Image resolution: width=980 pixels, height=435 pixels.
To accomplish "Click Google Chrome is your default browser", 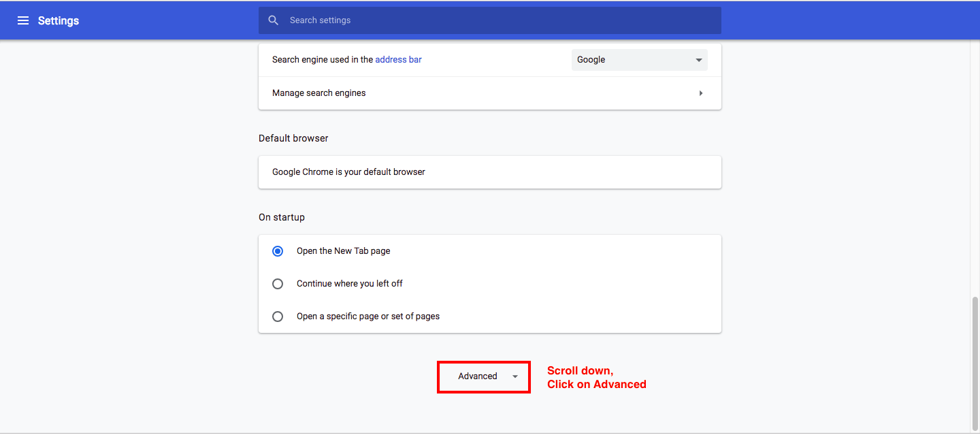I will click(490, 172).
